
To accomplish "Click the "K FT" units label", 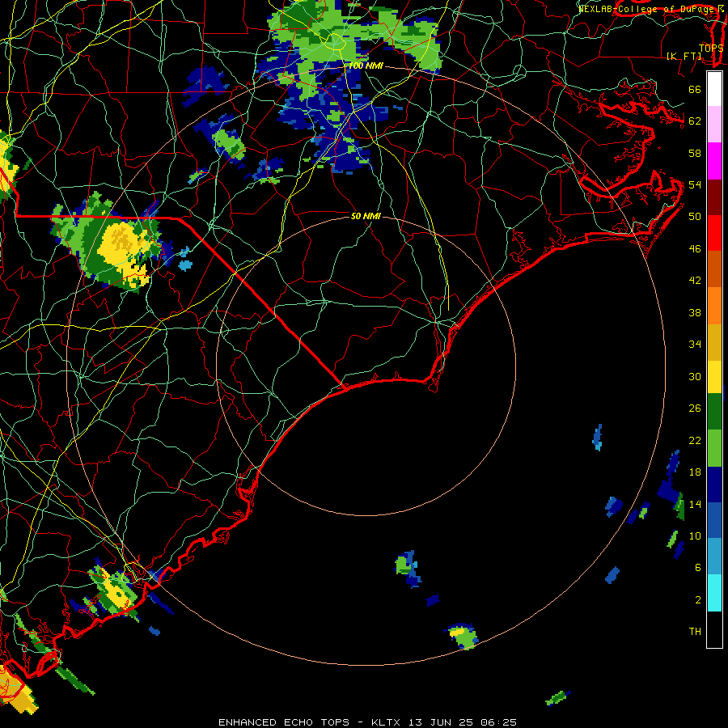I will click(684, 56).
